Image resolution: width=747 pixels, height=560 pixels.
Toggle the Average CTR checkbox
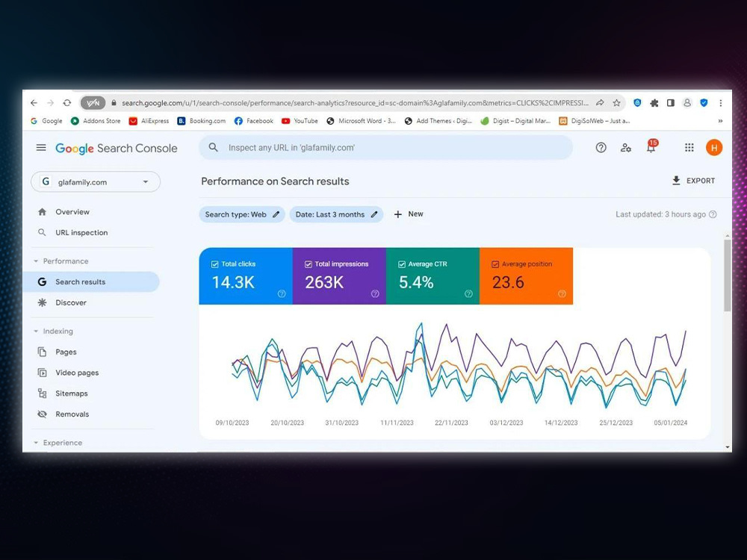tap(402, 264)
